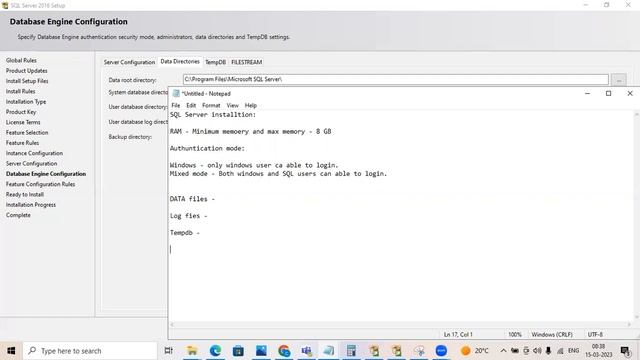
Task: Click the Notepad vertical scrollbar
Action: click(x=636, y=216)
